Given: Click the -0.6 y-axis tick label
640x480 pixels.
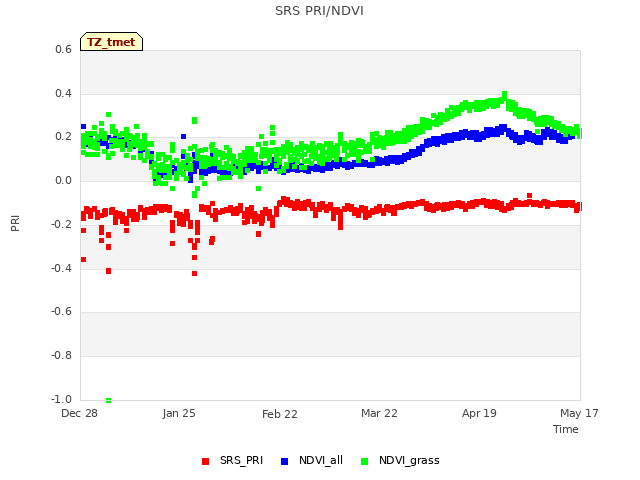Looking at the screenshot, I should coord(61,311).
